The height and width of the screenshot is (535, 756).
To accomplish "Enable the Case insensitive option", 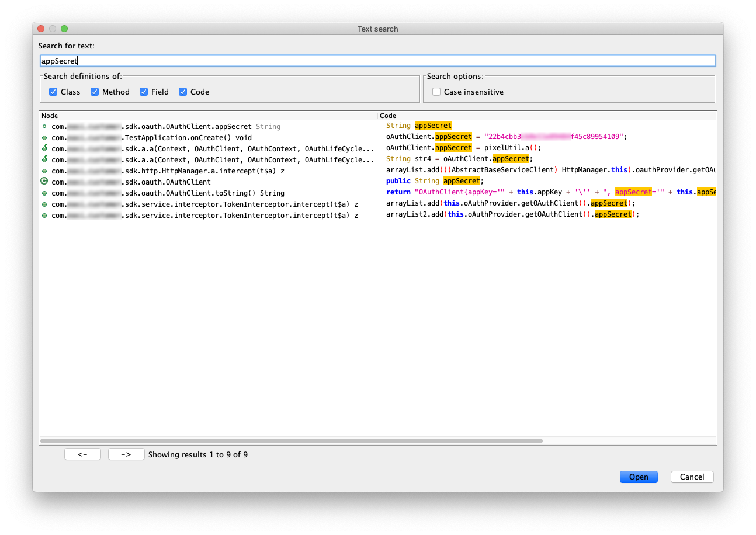I will (x=436, y=92).
